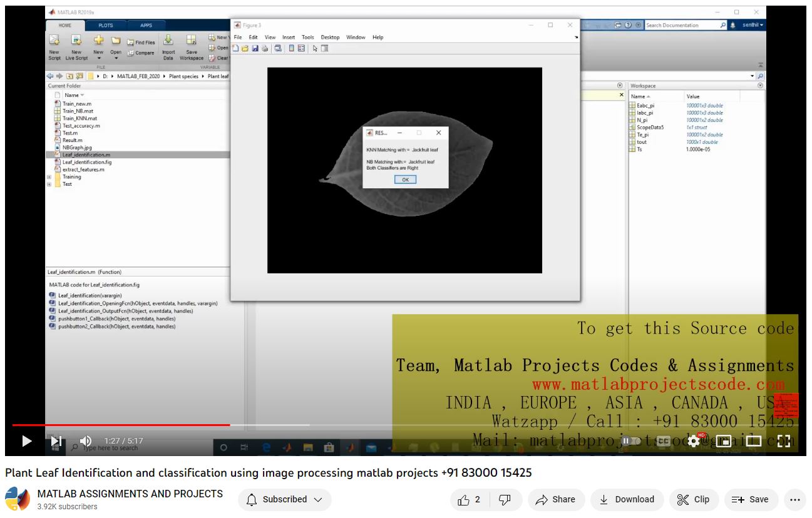Click the forward arrow in MATLAB address bar
Screen dimensions: 812x518
[59, 76]
